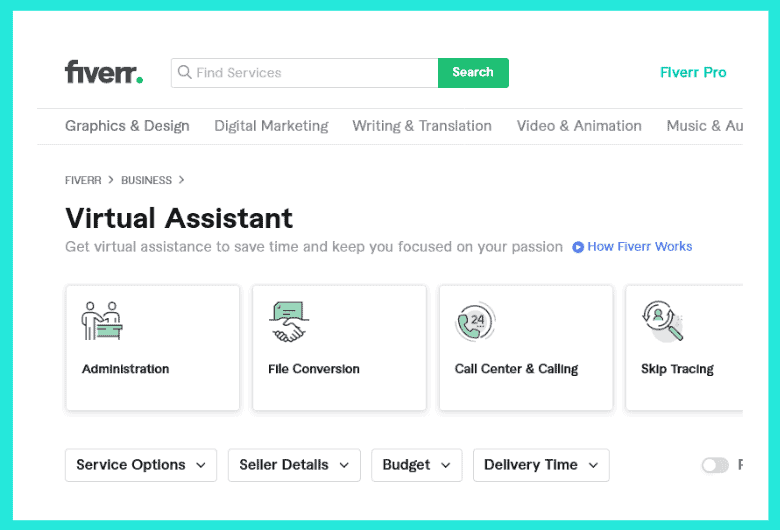This screenshot has height=530, width=780.
Task: Select the Writing & Translation category
Action: 422,126
